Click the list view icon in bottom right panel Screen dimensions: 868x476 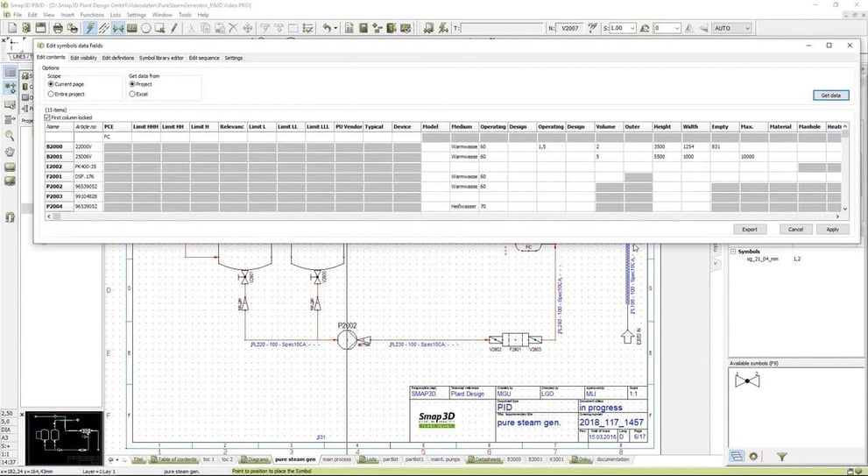pos(737,457)
